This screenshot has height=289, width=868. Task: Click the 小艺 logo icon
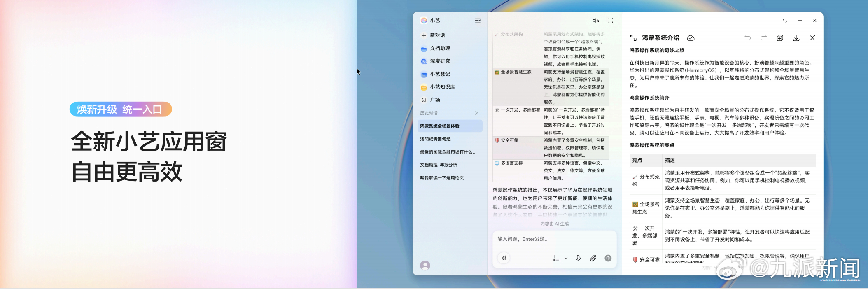[424, 20]
